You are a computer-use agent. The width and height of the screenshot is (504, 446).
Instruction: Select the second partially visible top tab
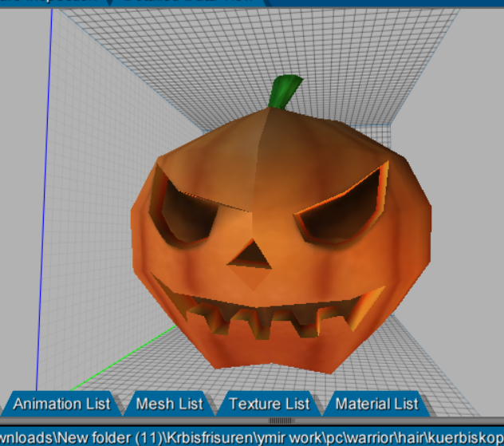(x=191, y=2)
